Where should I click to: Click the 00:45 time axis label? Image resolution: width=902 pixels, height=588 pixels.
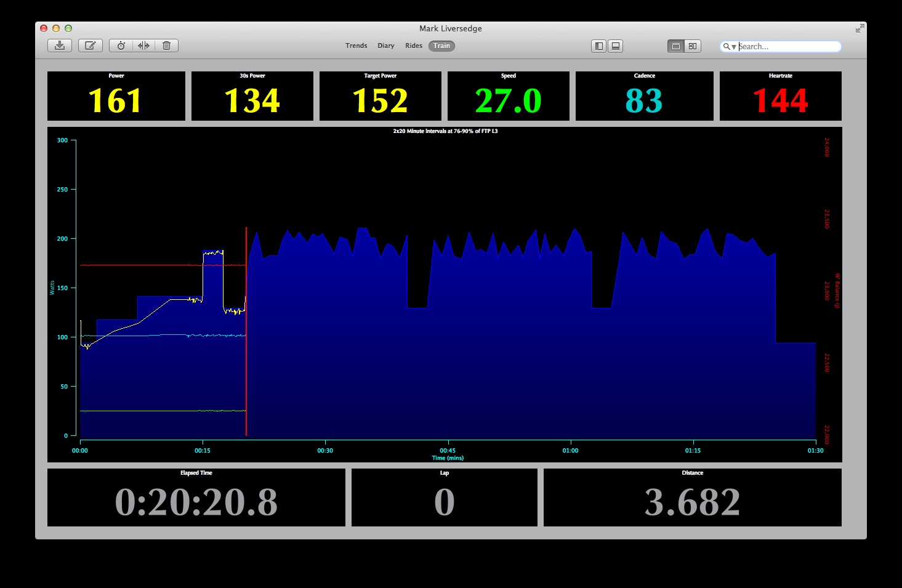tap(448, 451)
